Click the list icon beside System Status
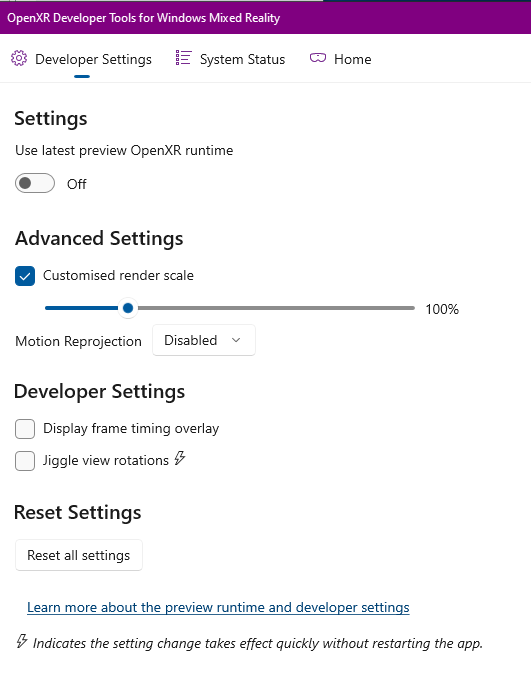Viewport: 531px width, 682px height. pos(183,58)
